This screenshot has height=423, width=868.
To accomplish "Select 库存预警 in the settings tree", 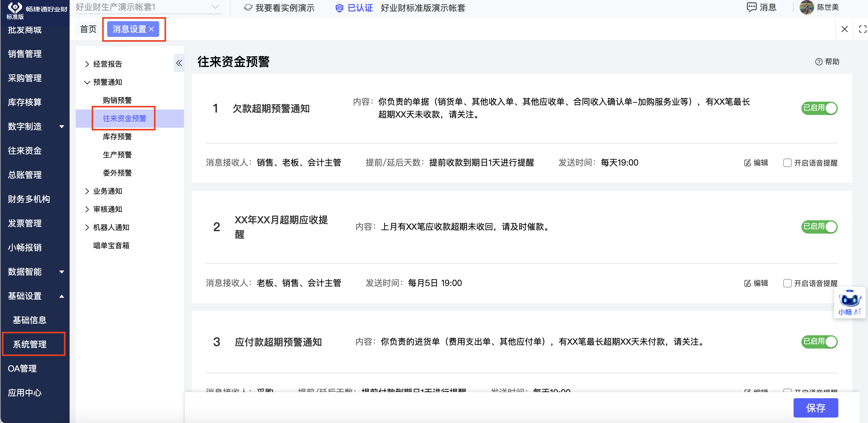I will (x=117, y=137).
